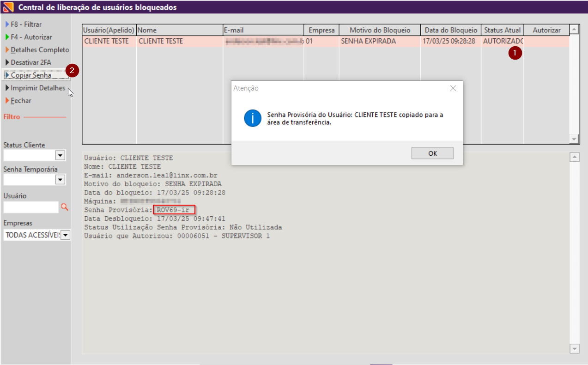Click Fechar in the left sidebar
Screen dimensions: 588x365
click(21, 100)
